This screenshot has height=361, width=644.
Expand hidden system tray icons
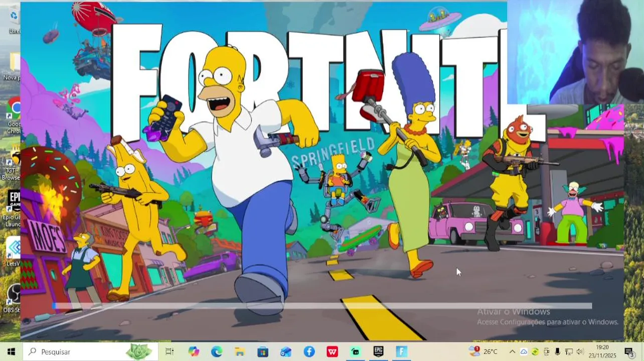(x=512, y=351)
